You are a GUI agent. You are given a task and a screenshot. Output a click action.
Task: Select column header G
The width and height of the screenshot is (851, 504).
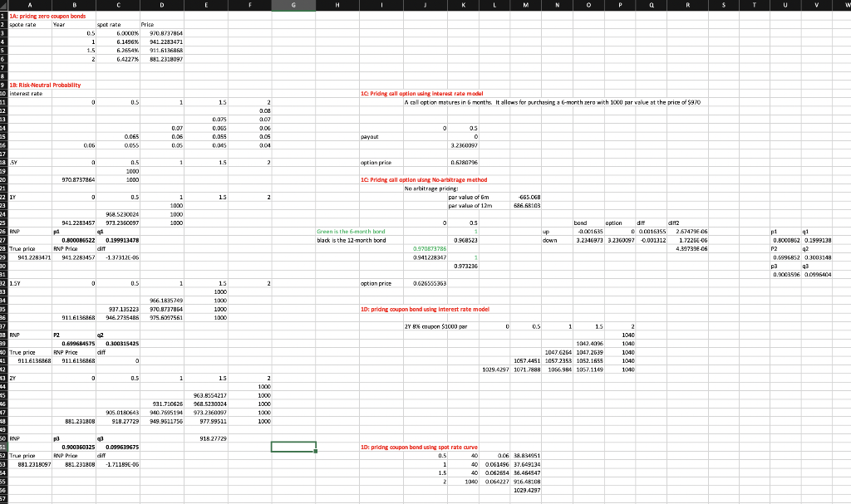(x=293, y=5)
